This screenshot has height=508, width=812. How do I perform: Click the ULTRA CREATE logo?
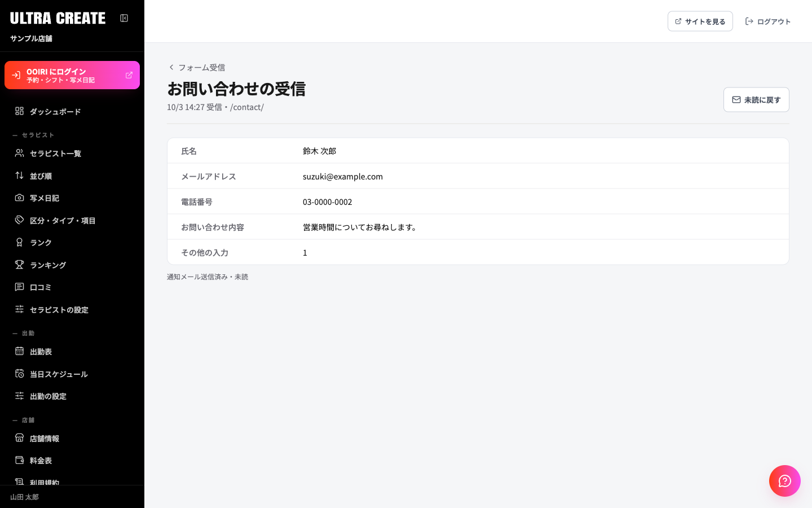[58, 18]
